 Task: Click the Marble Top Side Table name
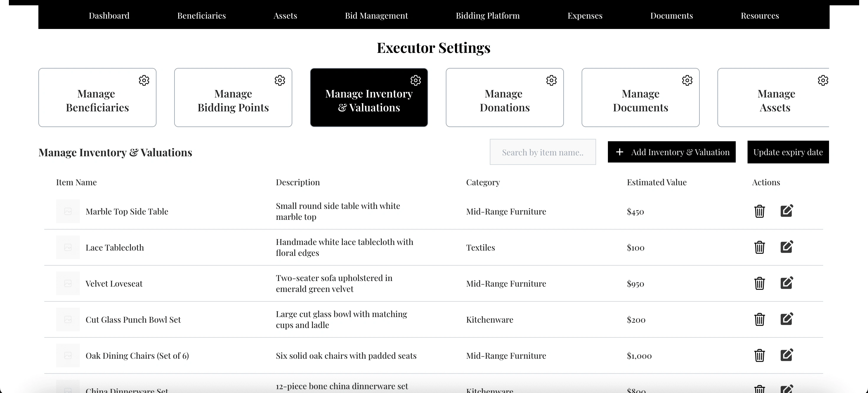127,212
